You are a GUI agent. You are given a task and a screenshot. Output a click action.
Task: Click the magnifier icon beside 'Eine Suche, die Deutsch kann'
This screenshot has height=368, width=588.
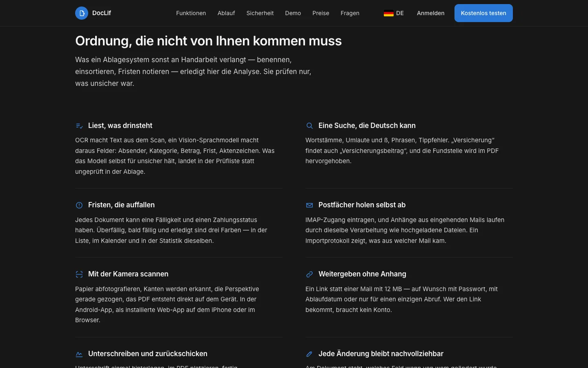click(310, 126)
